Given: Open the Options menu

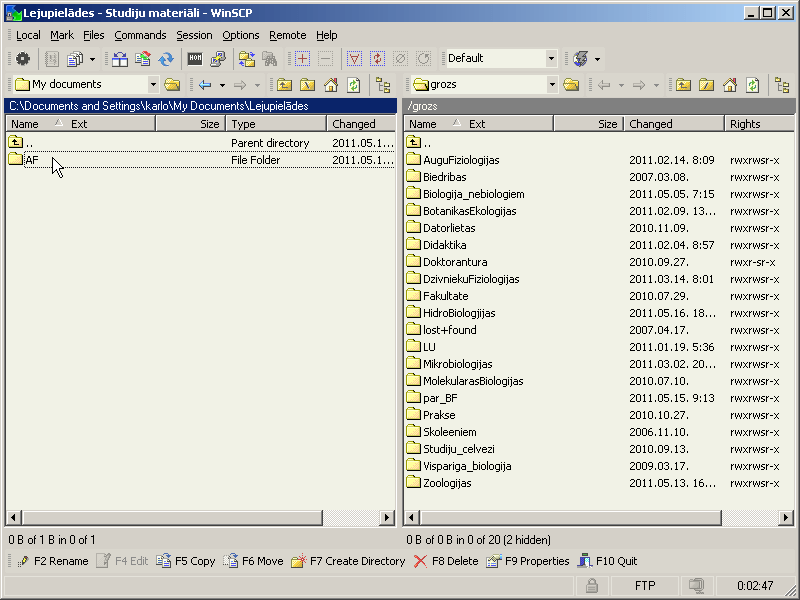Looking at the screenshot, I should [x=240, y=35].
